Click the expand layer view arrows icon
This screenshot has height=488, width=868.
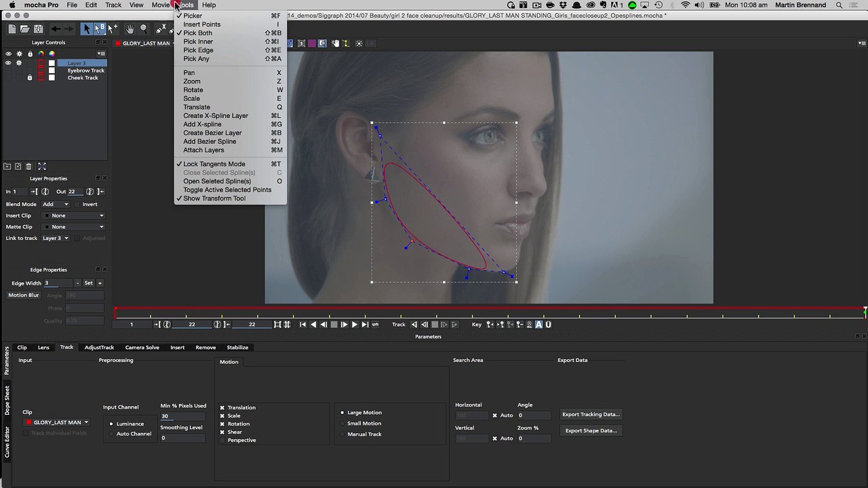coord(42,166)
